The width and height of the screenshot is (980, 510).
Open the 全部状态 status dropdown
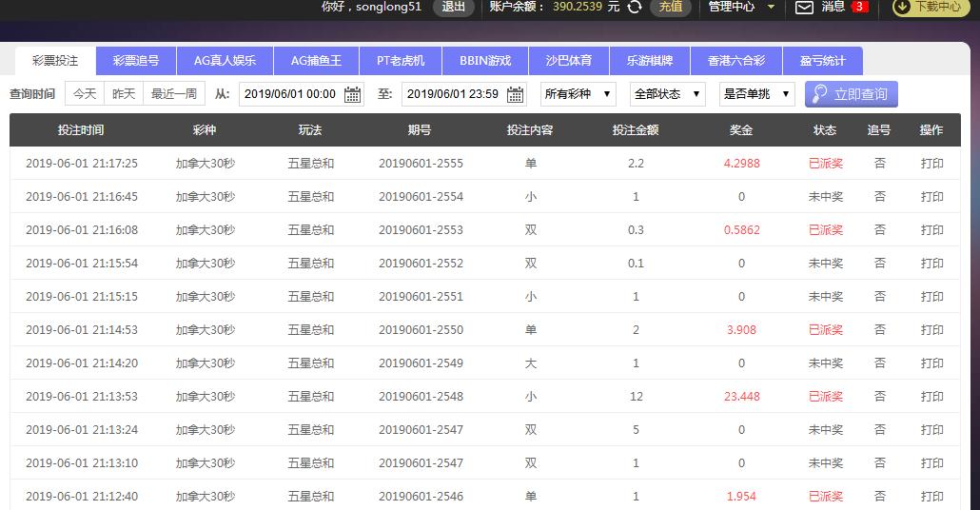pos(668,94)
